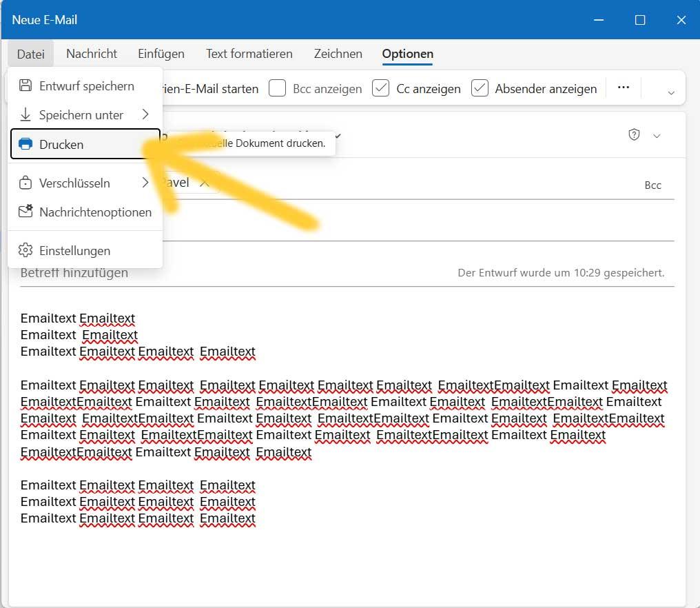Switch to the Optionen ribbon tab

(407, 53)
